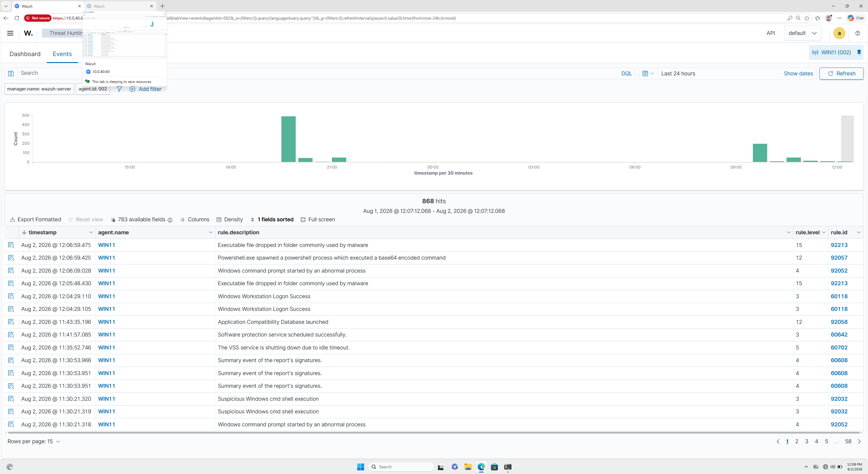Image resolution: width=868 pixels, height=474 pixels.
Task: Click the Refresh button
Action: (x=841, y=74)
